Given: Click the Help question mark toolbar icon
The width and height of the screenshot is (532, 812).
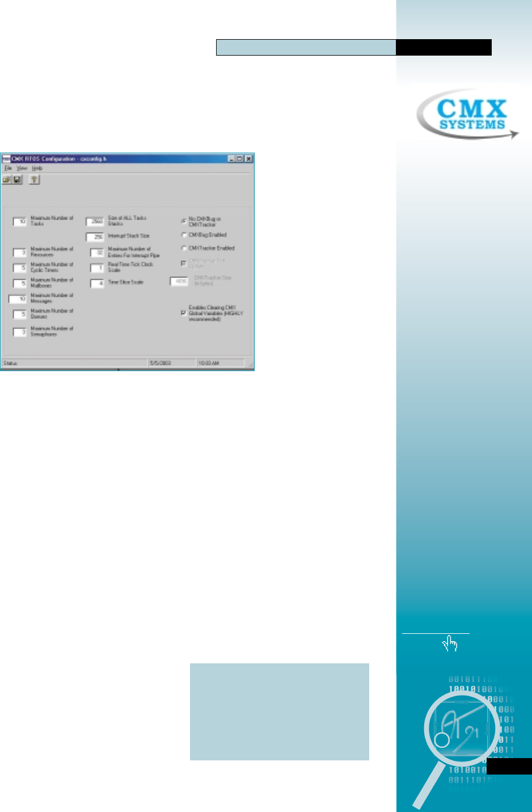Looking at the screenshot, I should pos(34,180).
